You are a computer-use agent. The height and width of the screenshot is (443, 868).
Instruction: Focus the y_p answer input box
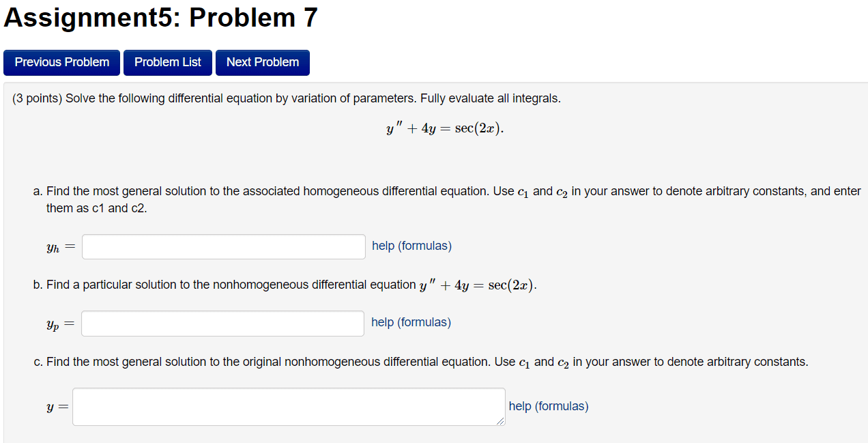click(222, 323)
